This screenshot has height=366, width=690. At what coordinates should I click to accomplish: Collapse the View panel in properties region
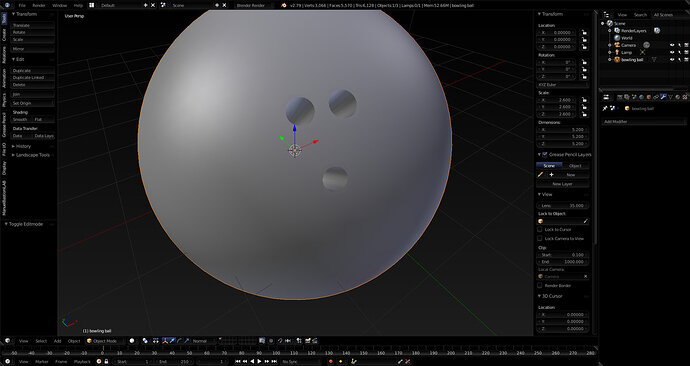click(540, 194)
